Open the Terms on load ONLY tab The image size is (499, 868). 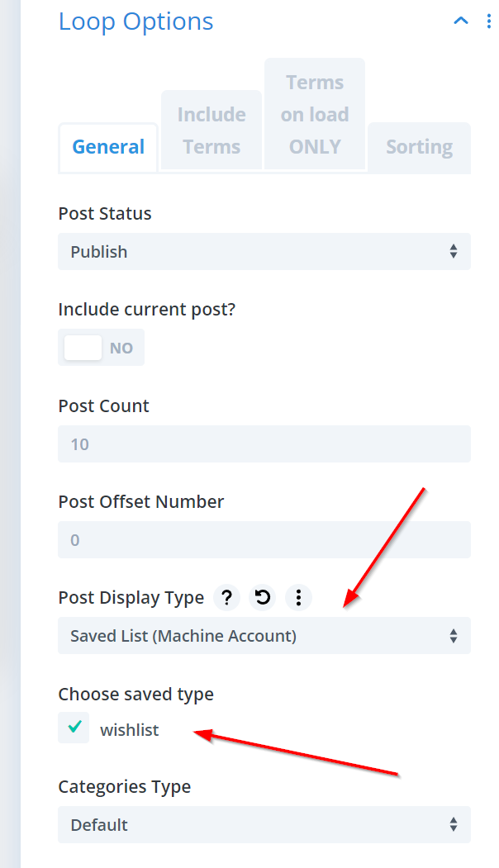[x=315, y=115]
